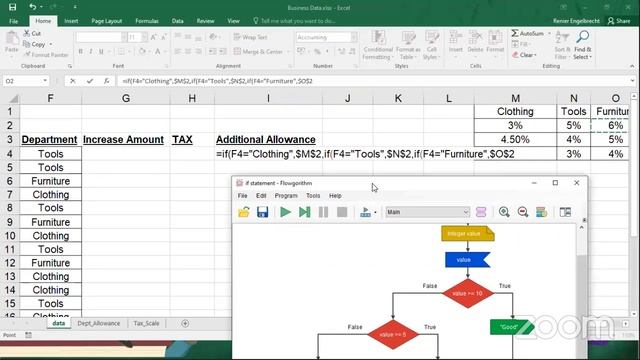The width and height of the screenshot is (640, 360).
Task: Cancel formula entry with X icon
Action: 72,81
